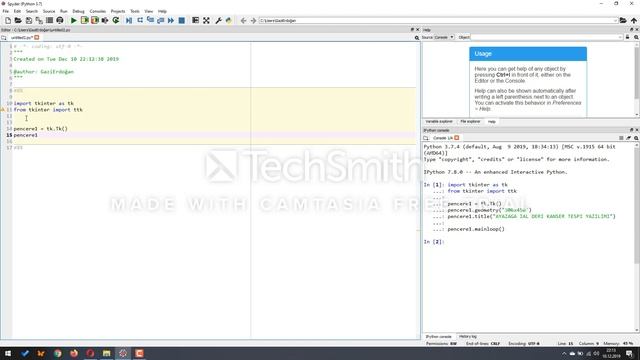Save the current file
Image resolution: width=640 pixels, height=360 pixels.
click(x=29, y=20)
